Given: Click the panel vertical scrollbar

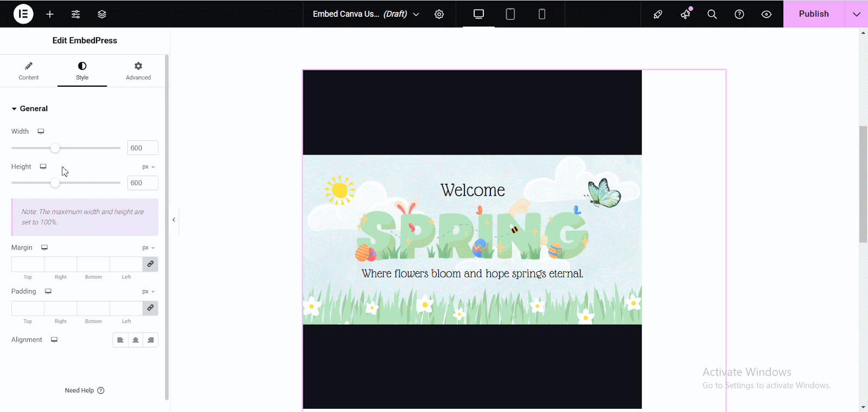Looking at the screenshot, I should click(x=167, y=228).
